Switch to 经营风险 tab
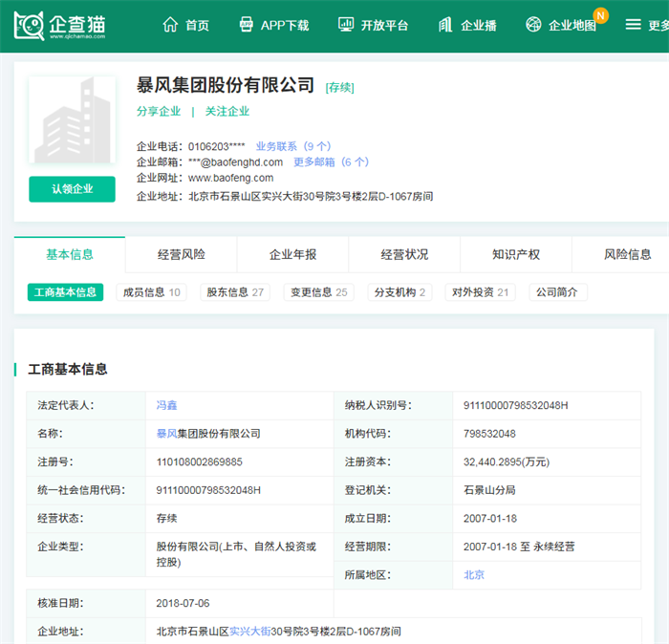The height and width of the screenshot is (644, 669). (x=182, y=254)
